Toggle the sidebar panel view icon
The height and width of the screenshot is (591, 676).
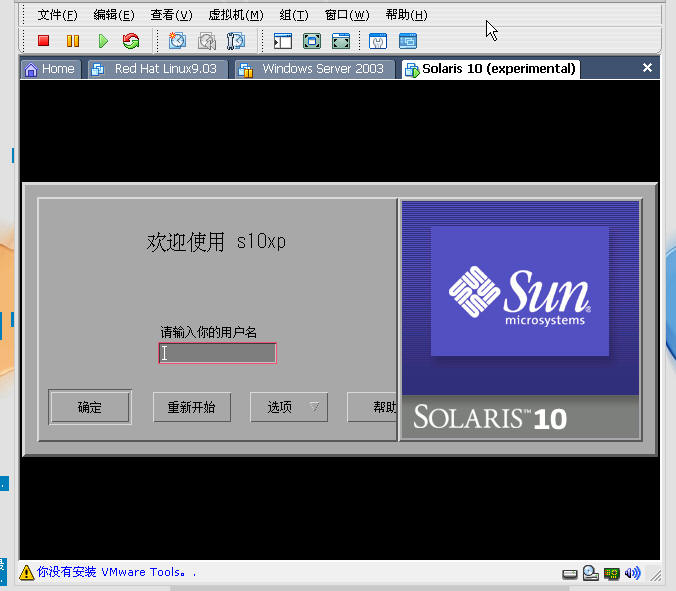(283, 41)
